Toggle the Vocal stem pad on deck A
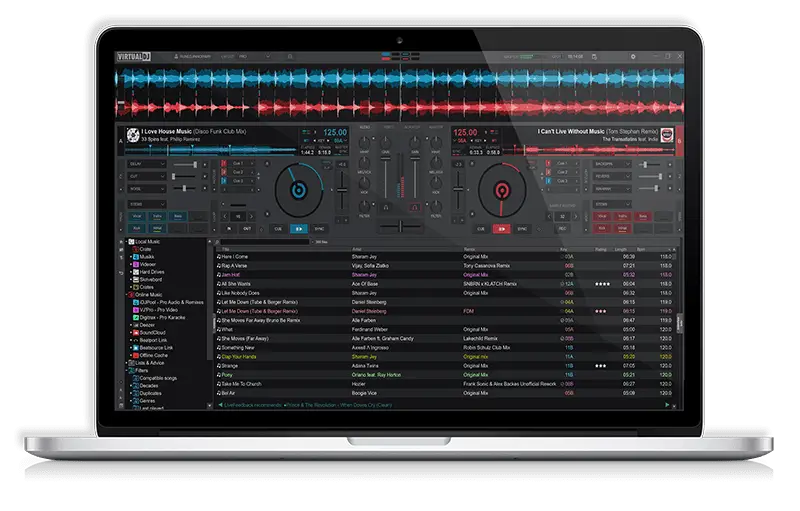 coord(137,217)
